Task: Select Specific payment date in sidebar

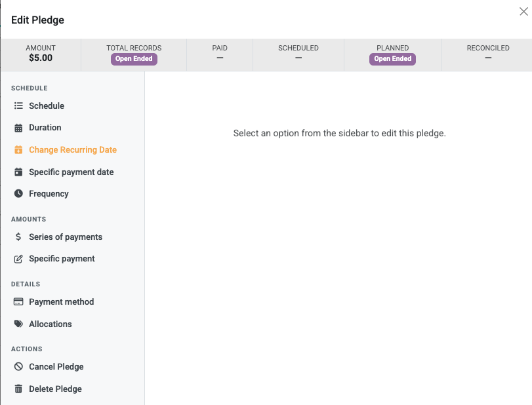Action: [72, 172]
